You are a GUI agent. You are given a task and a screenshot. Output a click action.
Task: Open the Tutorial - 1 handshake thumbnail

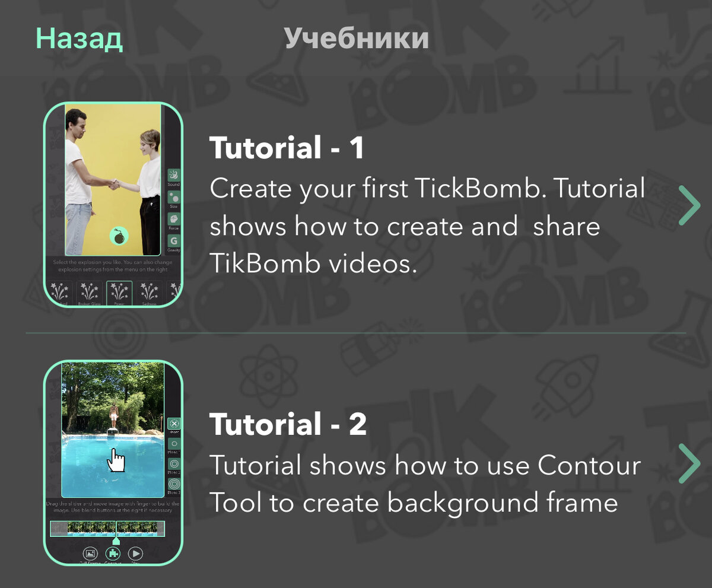(x=113, y=205)
